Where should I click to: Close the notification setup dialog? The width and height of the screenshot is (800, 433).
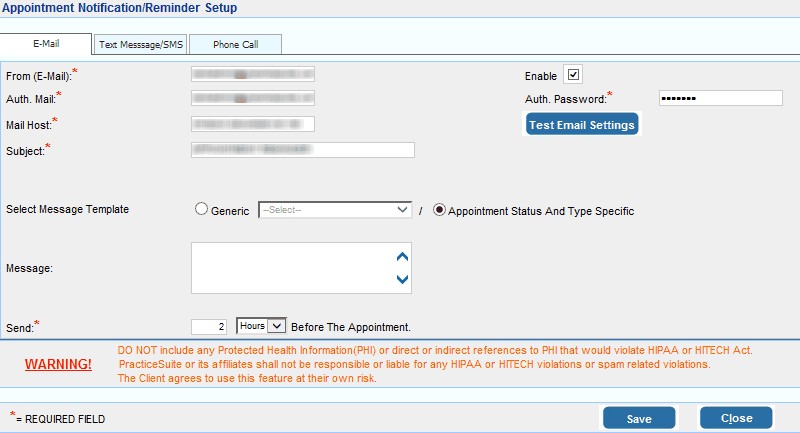[x=736, y=418]
